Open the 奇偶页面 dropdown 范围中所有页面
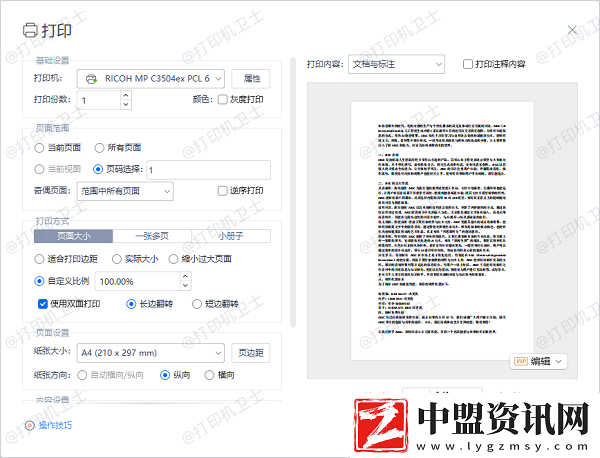600x458 pixels. point(125,191)
